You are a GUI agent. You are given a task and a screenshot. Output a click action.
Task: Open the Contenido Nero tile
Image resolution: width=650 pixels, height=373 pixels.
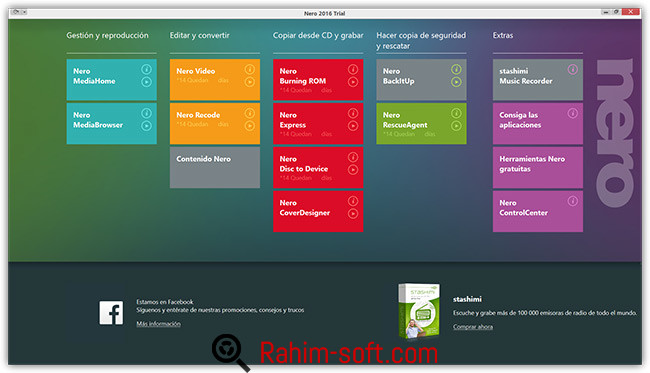point(215,167)
